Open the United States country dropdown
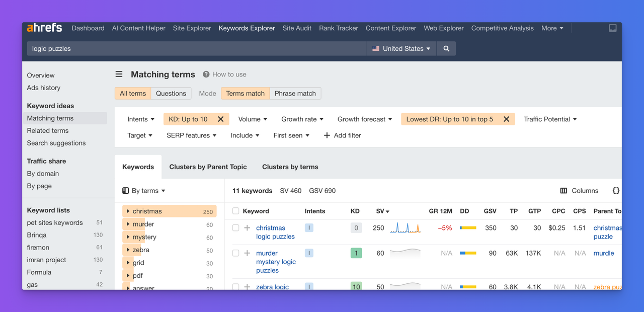This screenshot has width=644, height=312. pyautogui.click(x=401, y=49)
